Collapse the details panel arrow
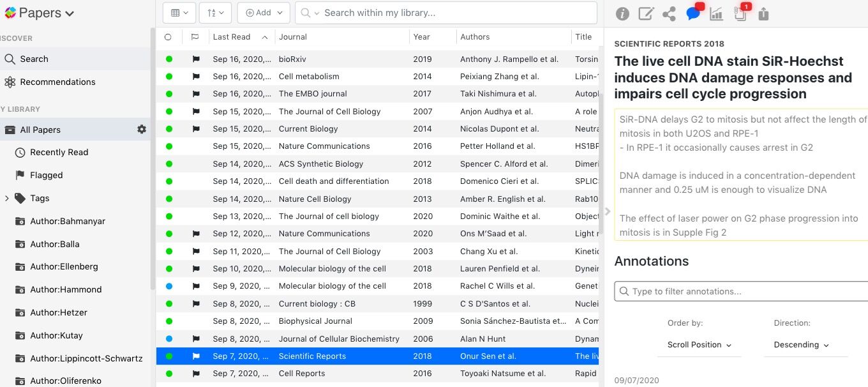 click(608, 211)
